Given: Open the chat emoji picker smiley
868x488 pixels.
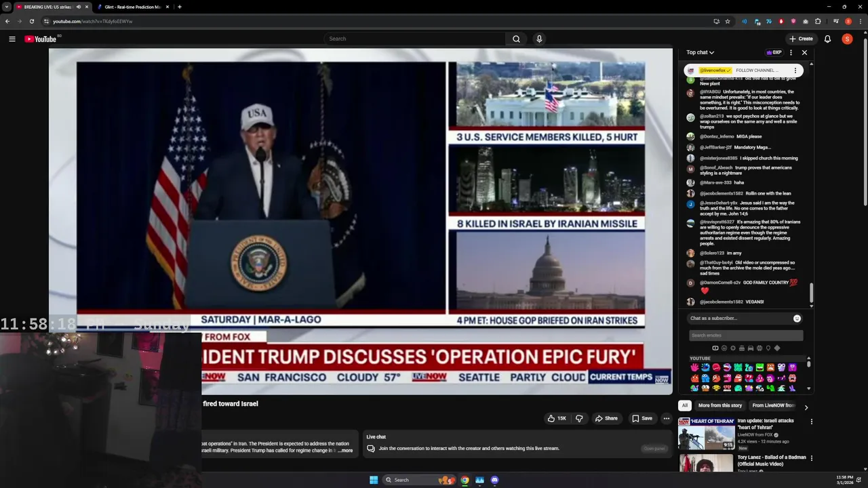Looking at the screenshot, I should [797, 318].
